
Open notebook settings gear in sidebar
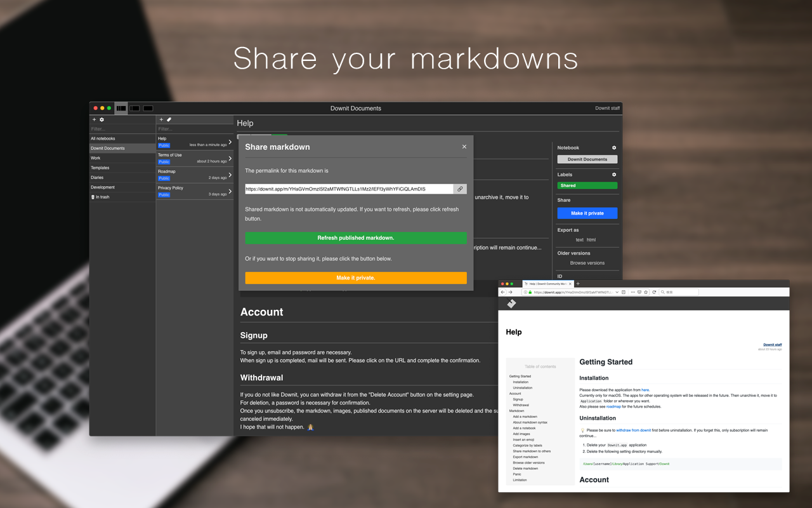point(101,119)
